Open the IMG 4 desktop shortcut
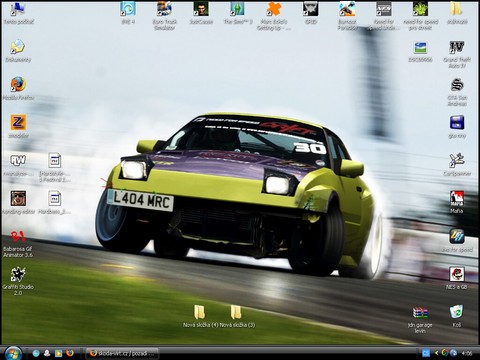The width and height of the screenshot is (480, 360). tap(128, 9)
